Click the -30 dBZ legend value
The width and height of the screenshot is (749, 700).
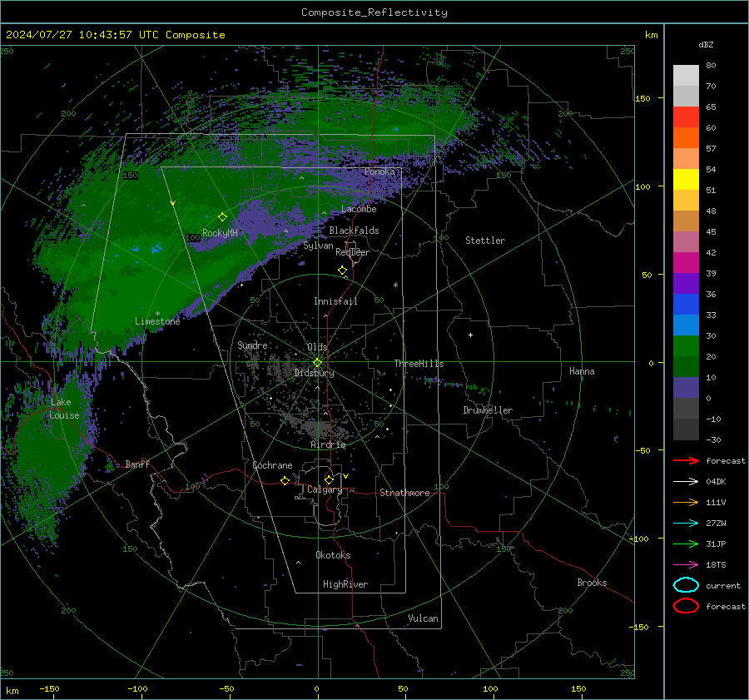(x=713, y=439)
